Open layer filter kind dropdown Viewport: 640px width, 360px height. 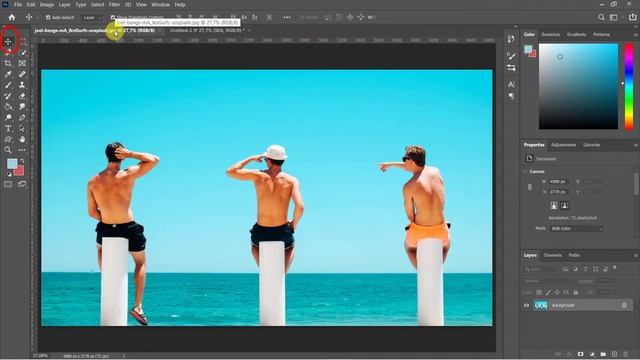pyautogui.click(x=542, y=269)
